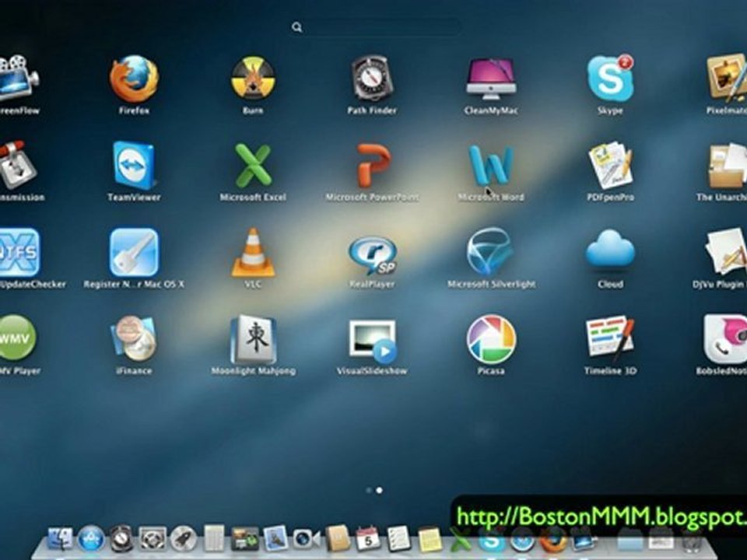Image resolution: width=747 pixels, height=560 pixels.
Task: Click the Launchpad search field
Action: point(376,27)
